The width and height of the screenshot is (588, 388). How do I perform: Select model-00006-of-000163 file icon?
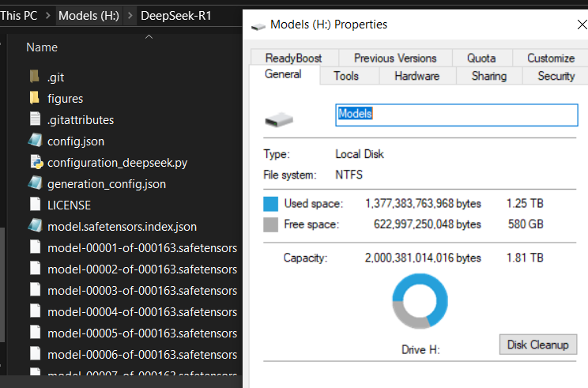coord(36,354)
